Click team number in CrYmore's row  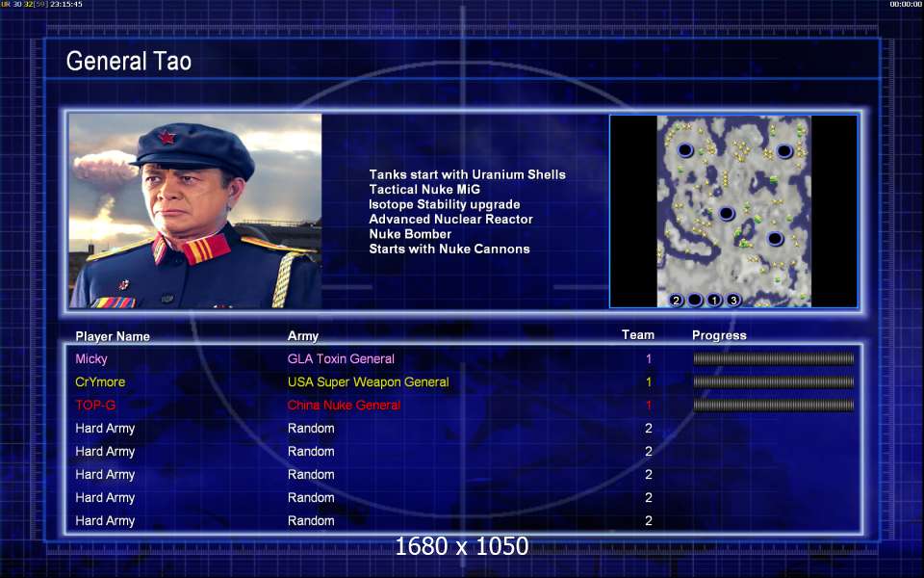pyautogui.click(x=648, y=381)
